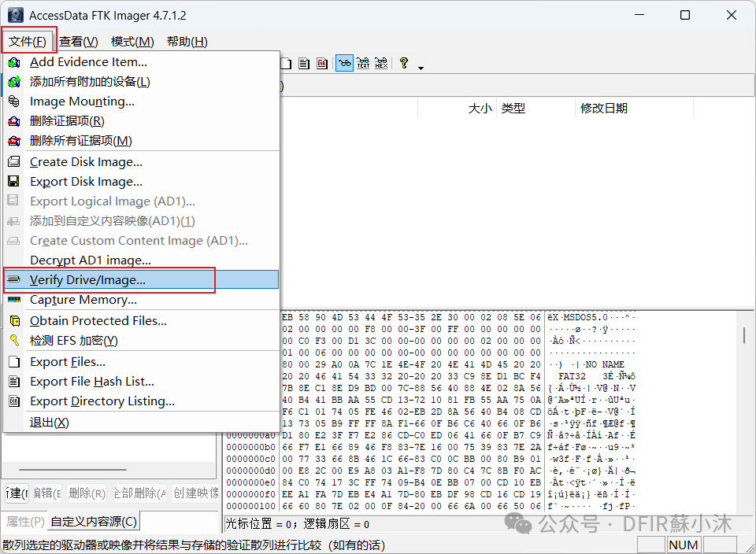
Task: Open the toolbar options dropdown arrow
Action: click(421, 68)
